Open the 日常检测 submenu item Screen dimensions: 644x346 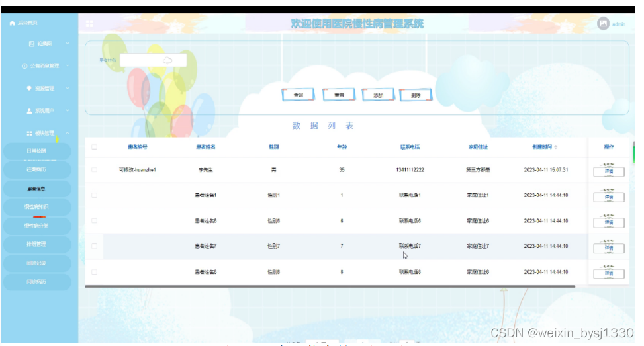coord(37,151)
